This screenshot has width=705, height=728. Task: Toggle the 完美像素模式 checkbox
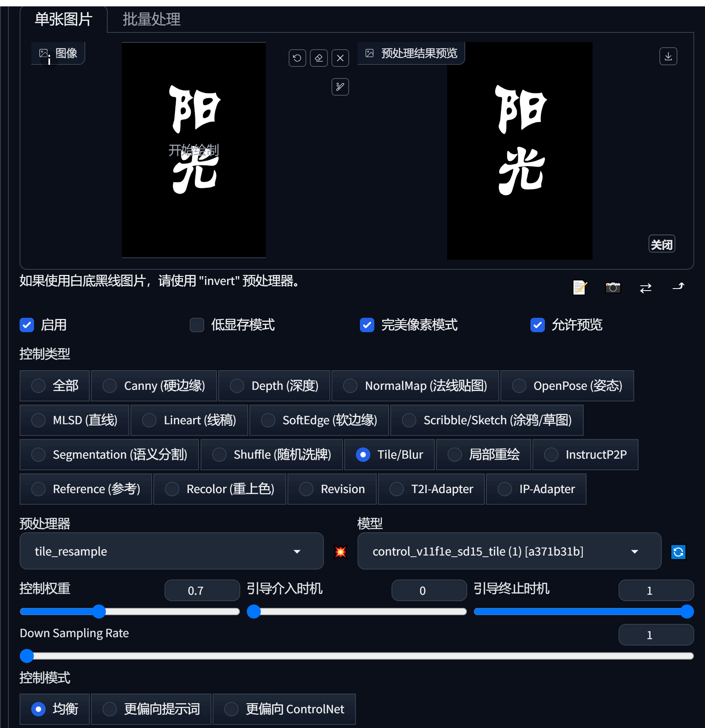click(x=367, y=325)
